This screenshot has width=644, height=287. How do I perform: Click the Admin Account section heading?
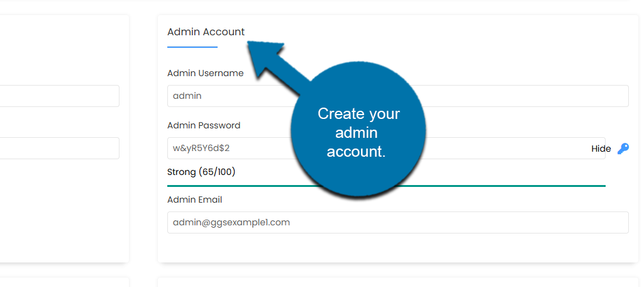[206, 32]
